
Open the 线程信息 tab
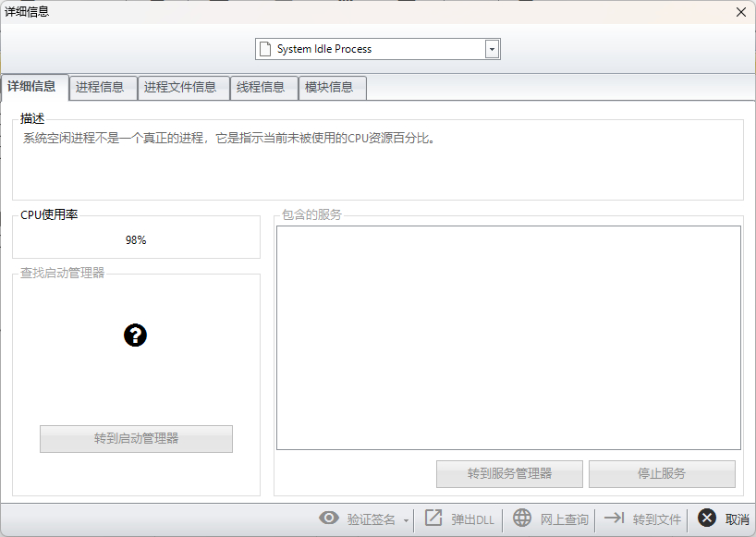[264, 88]
